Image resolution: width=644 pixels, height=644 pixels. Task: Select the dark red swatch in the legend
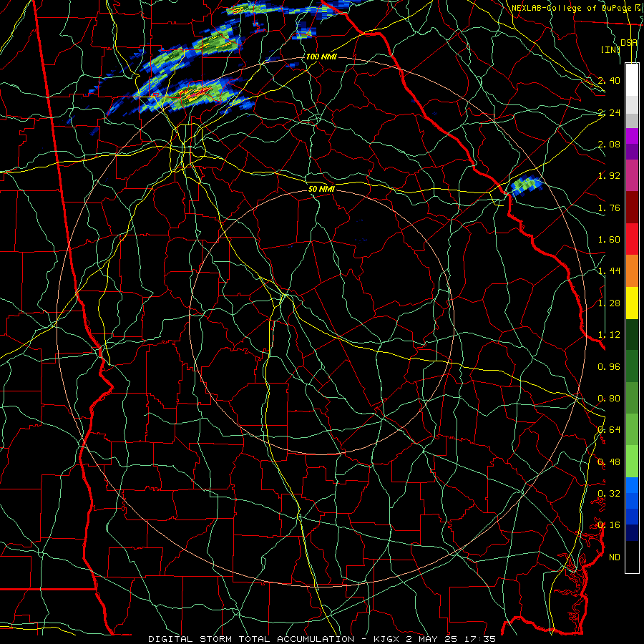[632, 208]
